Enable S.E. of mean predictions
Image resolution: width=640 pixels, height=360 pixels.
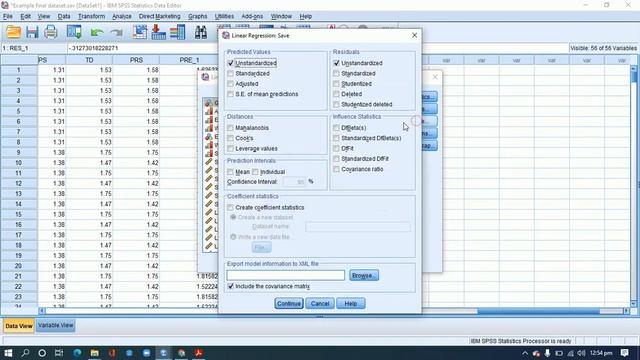[x=231, y=94]
